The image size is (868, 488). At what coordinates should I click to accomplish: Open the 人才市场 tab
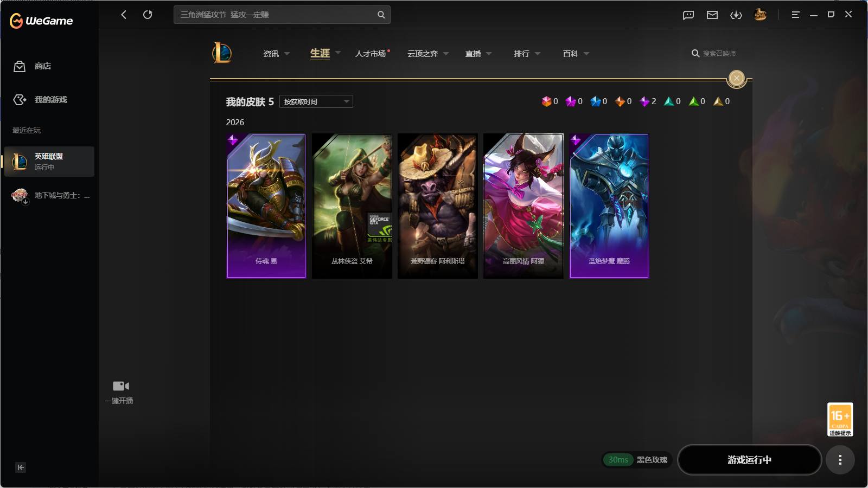(x=371, y=54)
